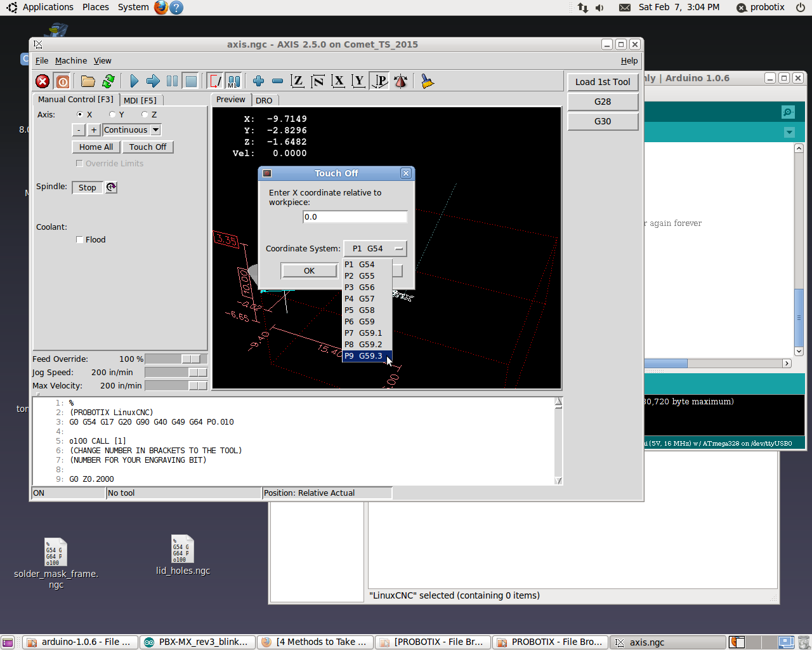
Task: Click the Load 1st Tool button
Action: pos(602,82)
